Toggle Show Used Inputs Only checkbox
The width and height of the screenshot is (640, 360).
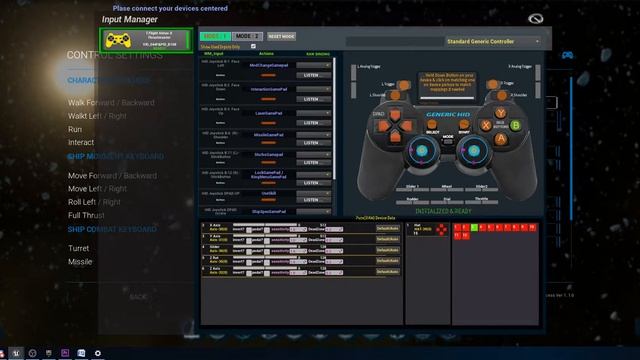(x=253, y=47)
